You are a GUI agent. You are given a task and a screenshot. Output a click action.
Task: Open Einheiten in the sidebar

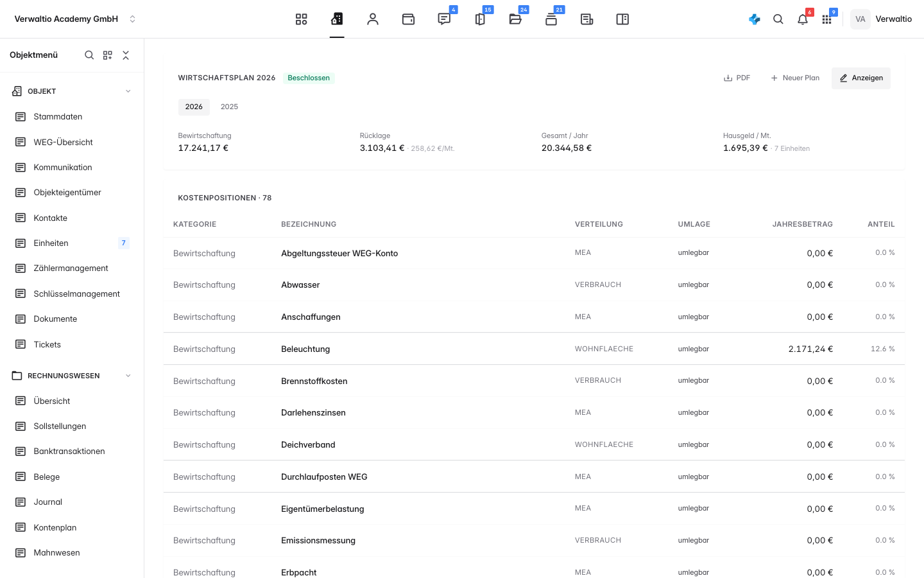point(72,243)
